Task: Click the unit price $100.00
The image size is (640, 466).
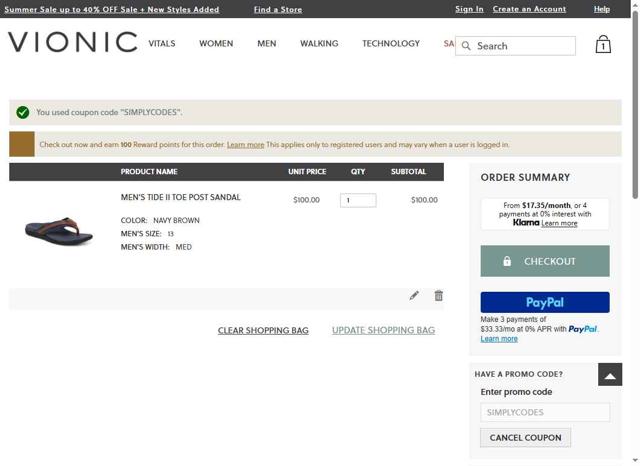Action: coord(306,200)
